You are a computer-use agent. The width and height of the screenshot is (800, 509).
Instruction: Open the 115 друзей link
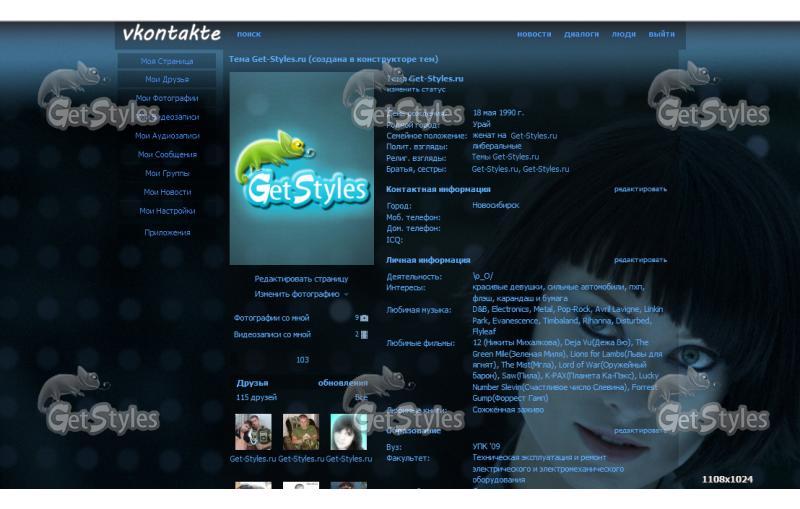pos(256,397)
